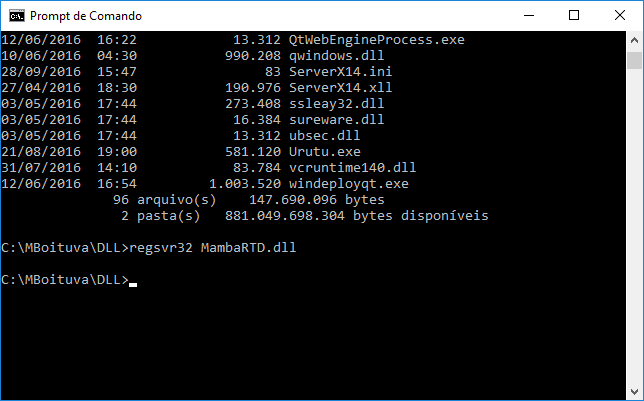
Task: Click the empty scrollbar track below thumb
Action: coord(634,226)
